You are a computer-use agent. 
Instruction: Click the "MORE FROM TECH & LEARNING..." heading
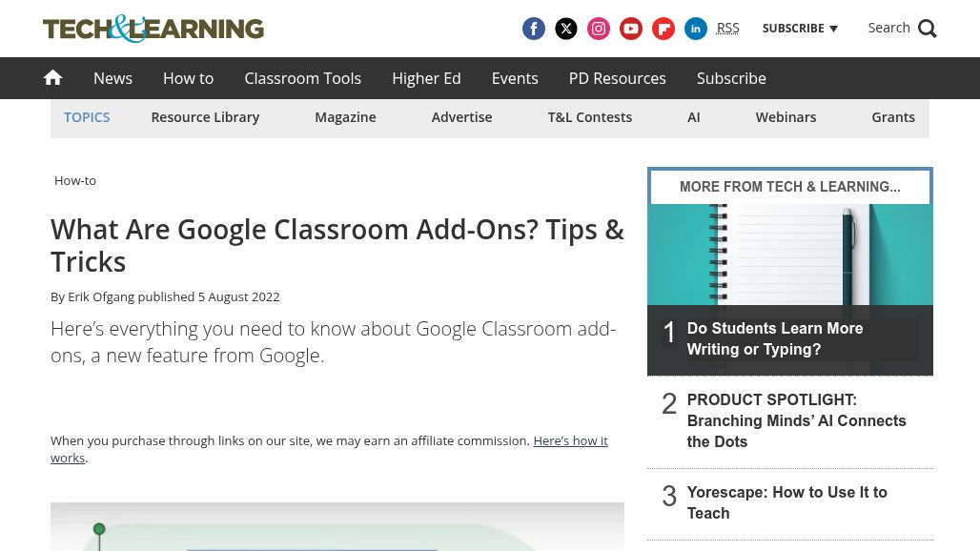coord(790,187)
